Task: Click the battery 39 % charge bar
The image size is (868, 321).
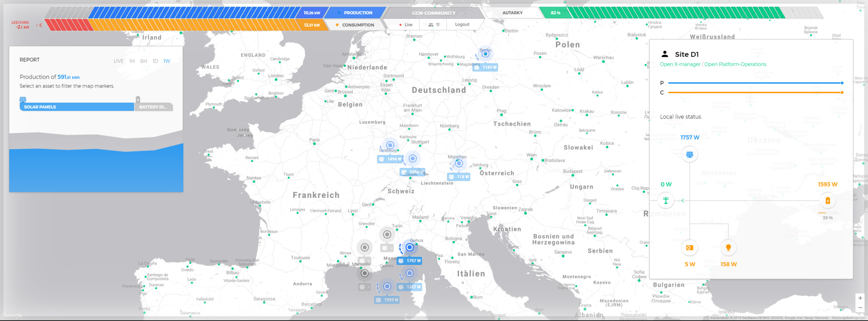Action: click(x=828, y=213)
